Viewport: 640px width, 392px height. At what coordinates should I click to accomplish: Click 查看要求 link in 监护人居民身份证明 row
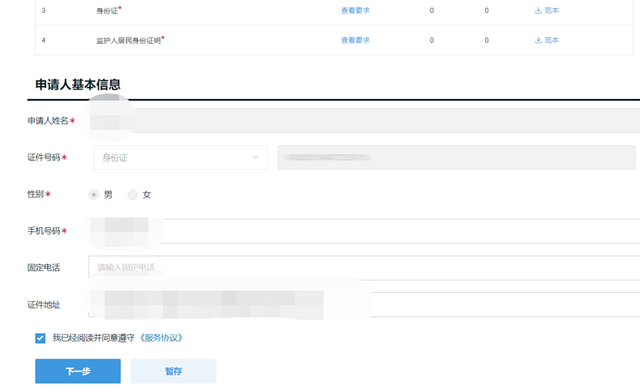pyautogui.click(x=355, y=40)
